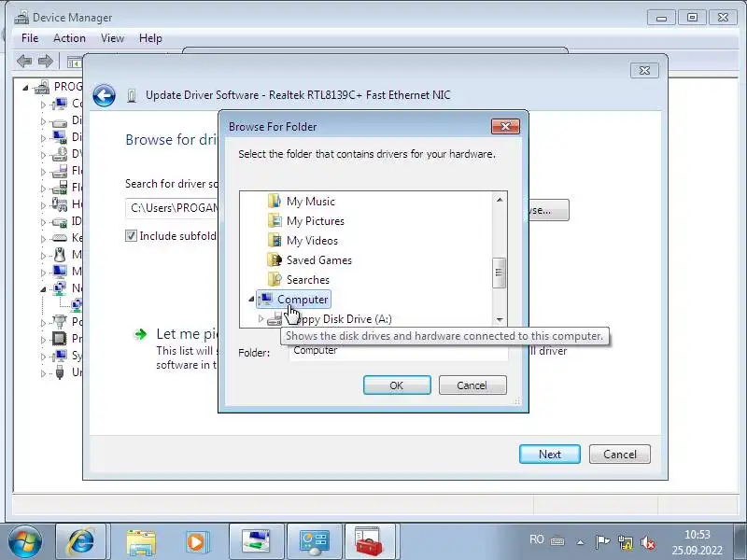Select the "My Music" folder label
The image size is (747, 560).
coord(311,202)
